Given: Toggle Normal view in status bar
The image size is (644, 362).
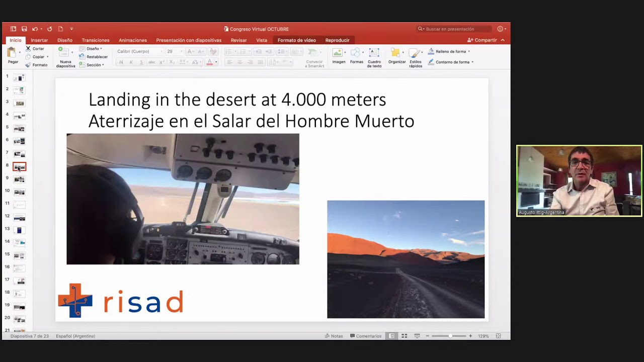Looking at the screenshot, I should click(x=391, y=336).
